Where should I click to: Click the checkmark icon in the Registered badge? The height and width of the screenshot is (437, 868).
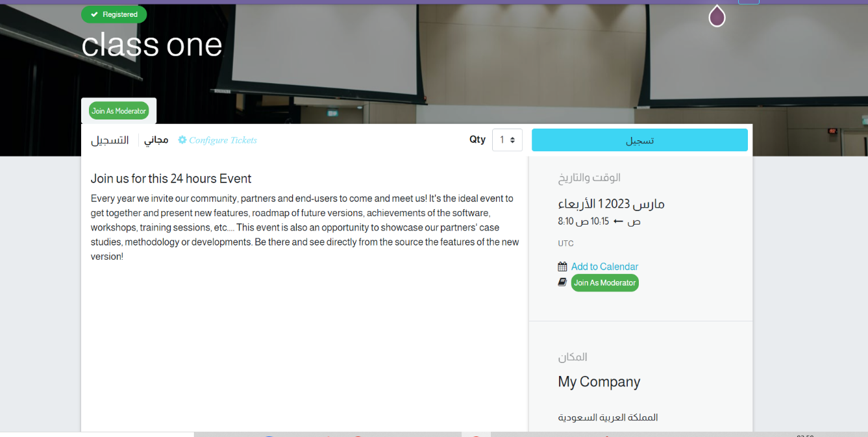[x=94, y=14]
